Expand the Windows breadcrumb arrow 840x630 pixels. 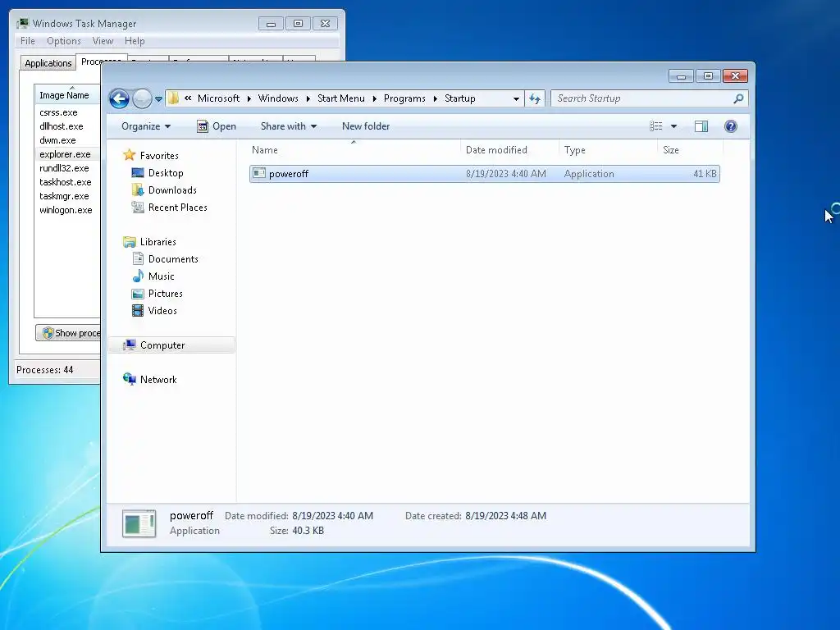tap(308, 98)
